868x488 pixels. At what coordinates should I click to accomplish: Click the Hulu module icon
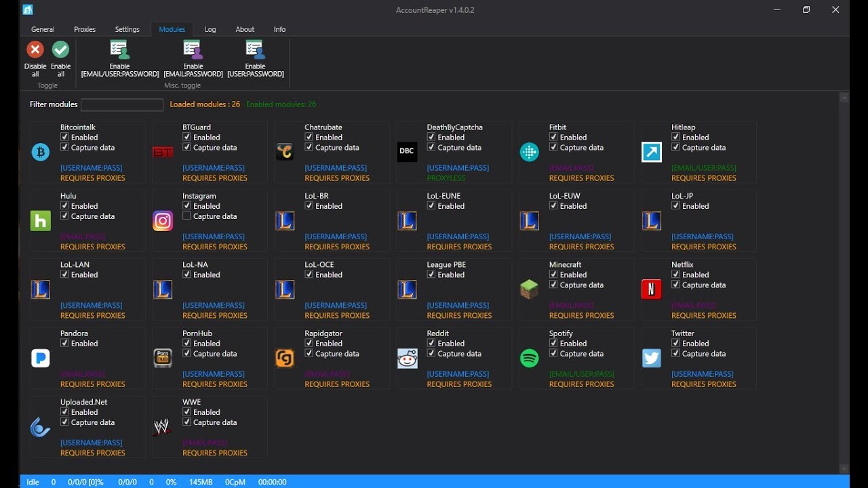[x=41, y=221]
